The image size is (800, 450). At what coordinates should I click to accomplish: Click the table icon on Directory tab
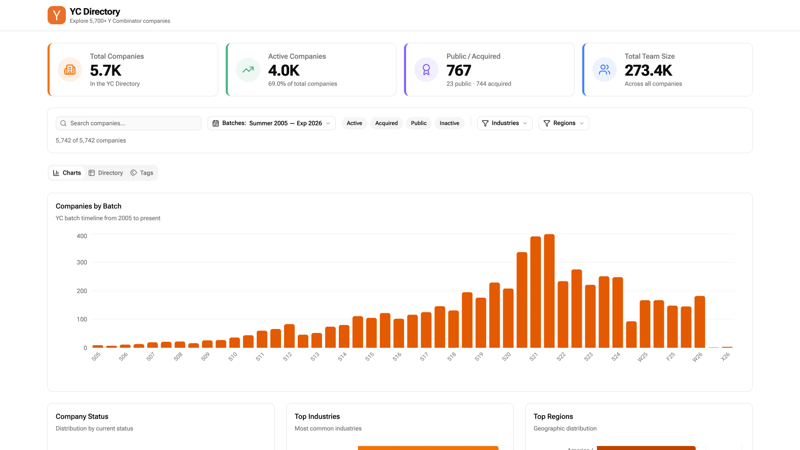[92, 173]
